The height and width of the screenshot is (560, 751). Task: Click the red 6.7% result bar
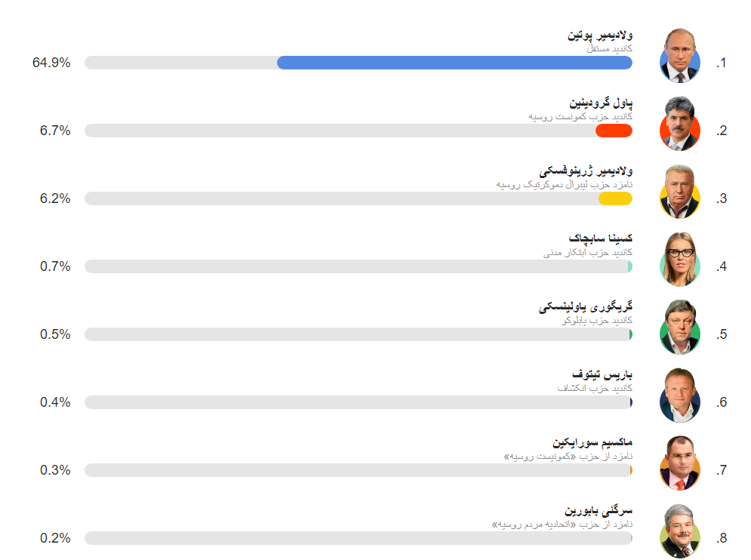tap(614, 131)
